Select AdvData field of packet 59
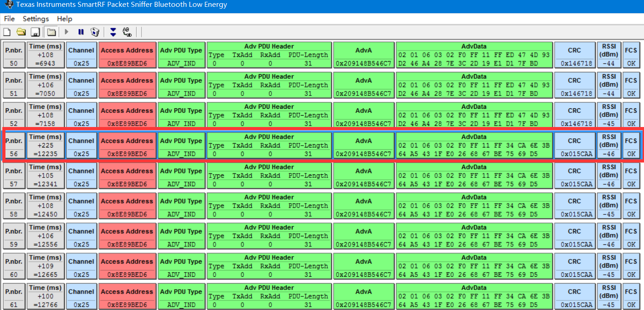644x310 pixels. coord(474,236)
